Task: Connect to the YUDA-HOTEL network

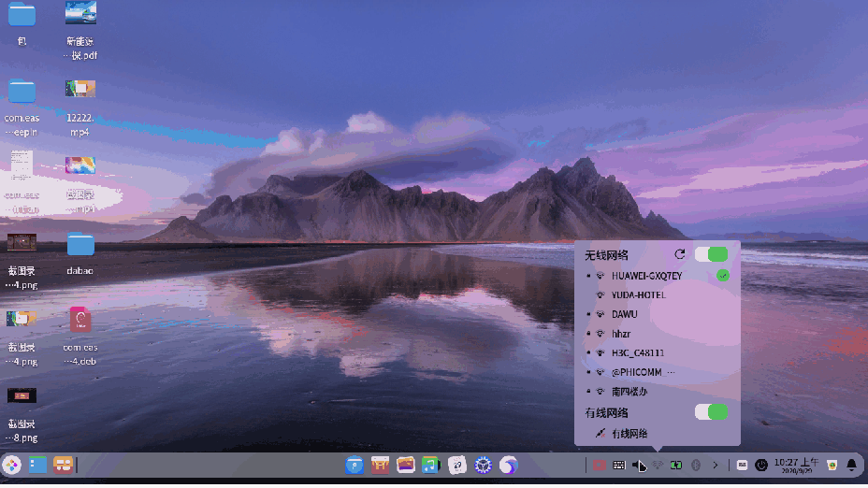Action: point(658,294)
